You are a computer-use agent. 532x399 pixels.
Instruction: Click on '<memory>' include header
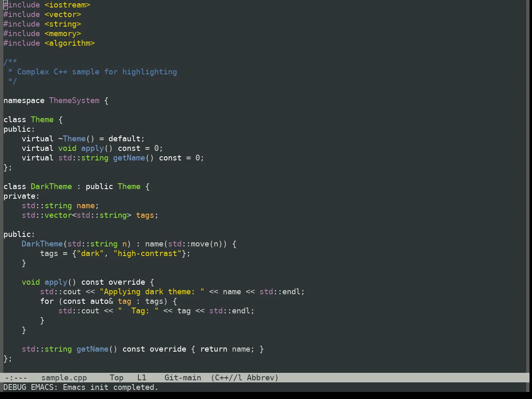point(63,34)
